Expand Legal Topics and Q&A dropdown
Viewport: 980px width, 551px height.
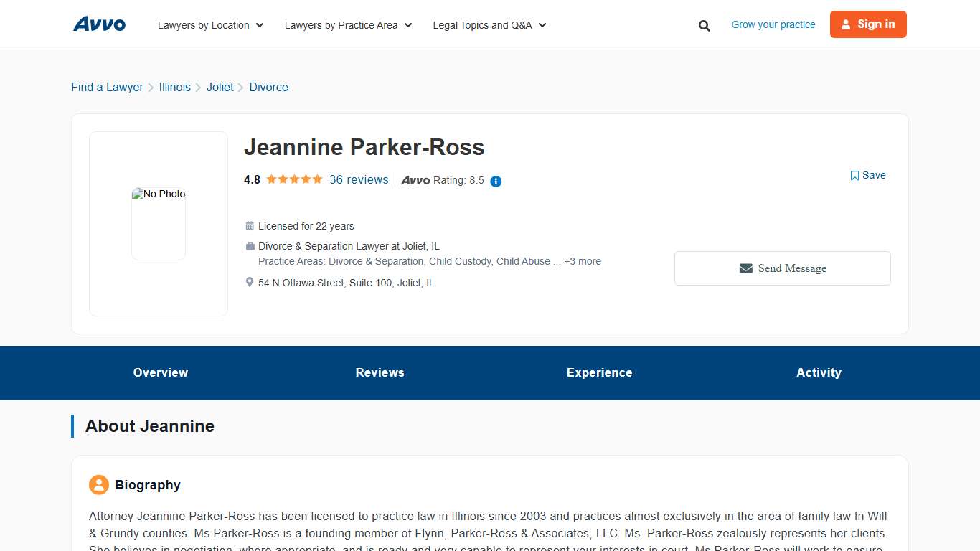489,24
